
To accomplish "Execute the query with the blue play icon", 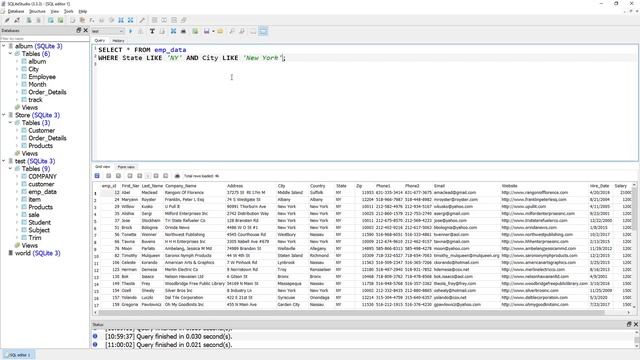I will (131, 31).
